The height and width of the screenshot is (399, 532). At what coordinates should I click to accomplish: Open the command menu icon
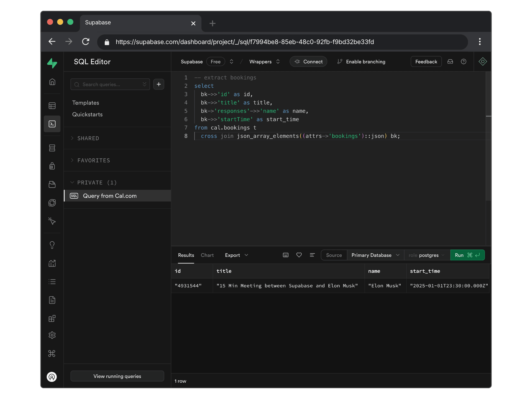(x=52, y=354)
